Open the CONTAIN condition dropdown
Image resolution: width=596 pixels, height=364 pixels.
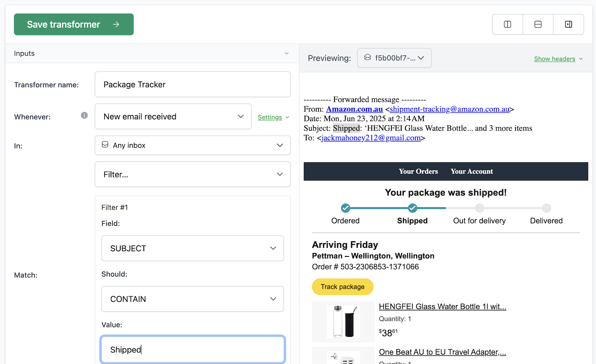[x=193, y=299]
